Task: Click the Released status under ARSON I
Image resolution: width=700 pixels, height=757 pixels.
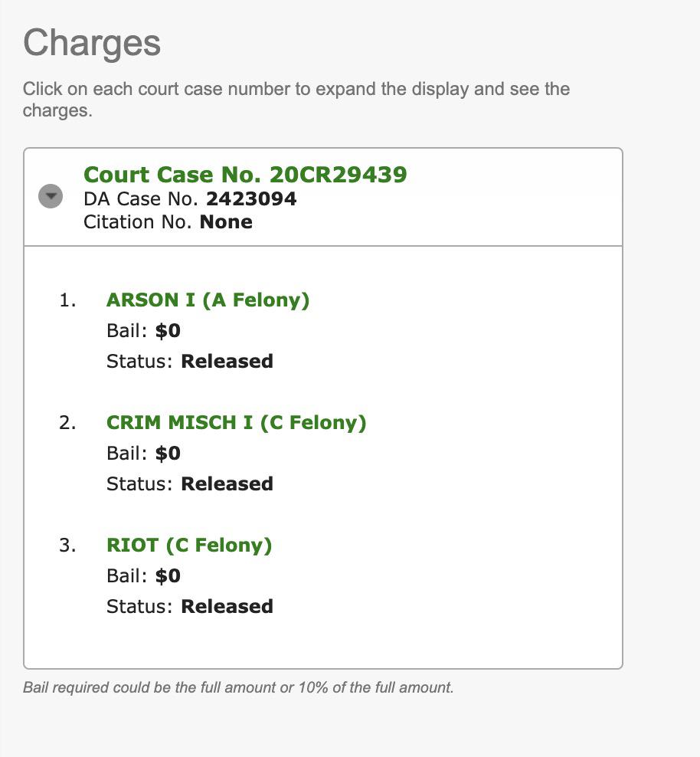Action: tap(227, 362)
